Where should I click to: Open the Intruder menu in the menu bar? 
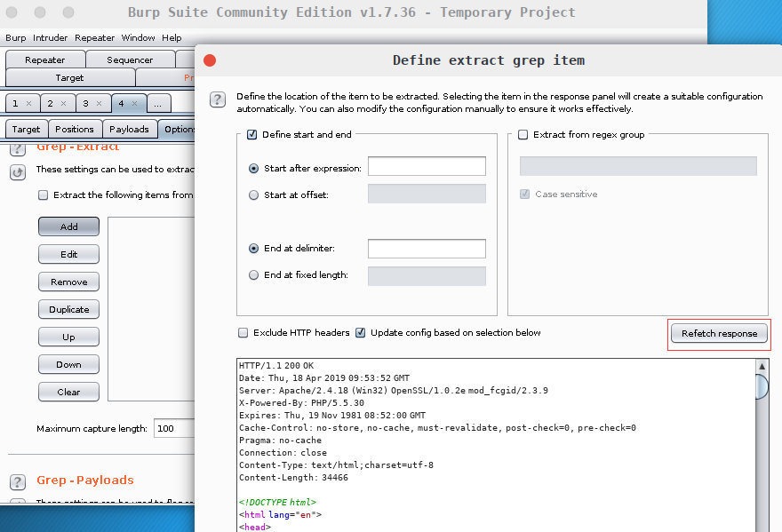pos(50,38)
